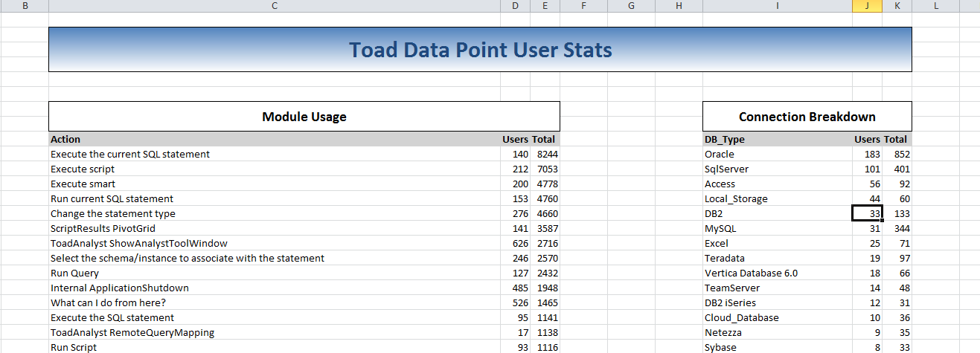
Task: Select Oracle total value 852
Action: coord(897,154)
